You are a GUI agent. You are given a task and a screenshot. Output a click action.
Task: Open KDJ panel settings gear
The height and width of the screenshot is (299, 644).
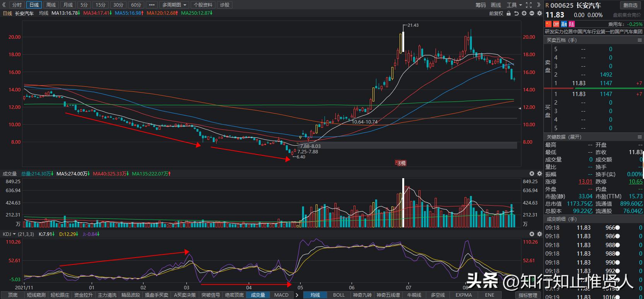pos(540,234)
